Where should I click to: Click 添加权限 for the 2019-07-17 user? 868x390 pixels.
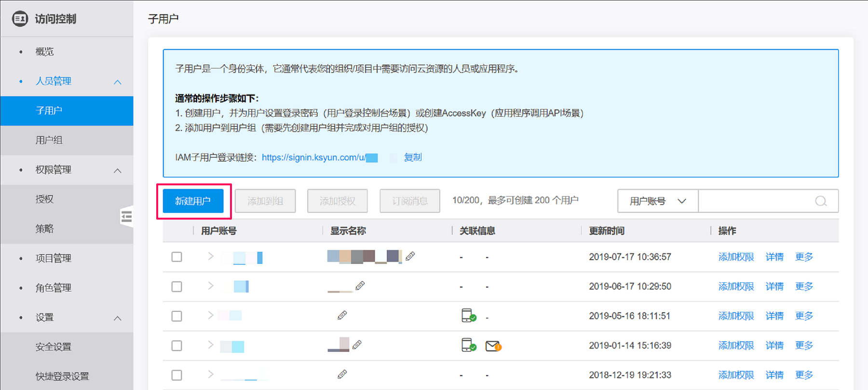click(736, 257)
